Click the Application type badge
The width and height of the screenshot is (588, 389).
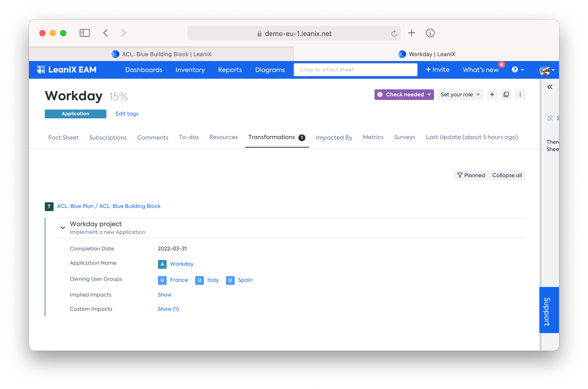(x=75, y=114)
